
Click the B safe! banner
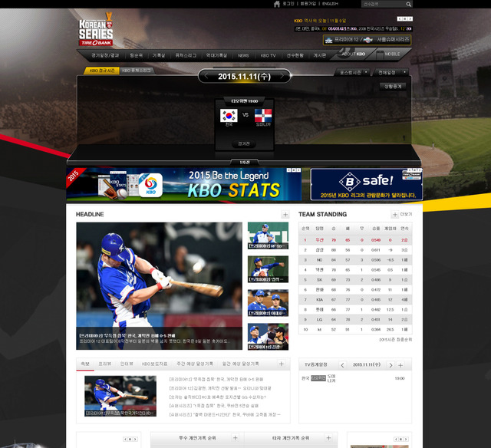point(366,184)
